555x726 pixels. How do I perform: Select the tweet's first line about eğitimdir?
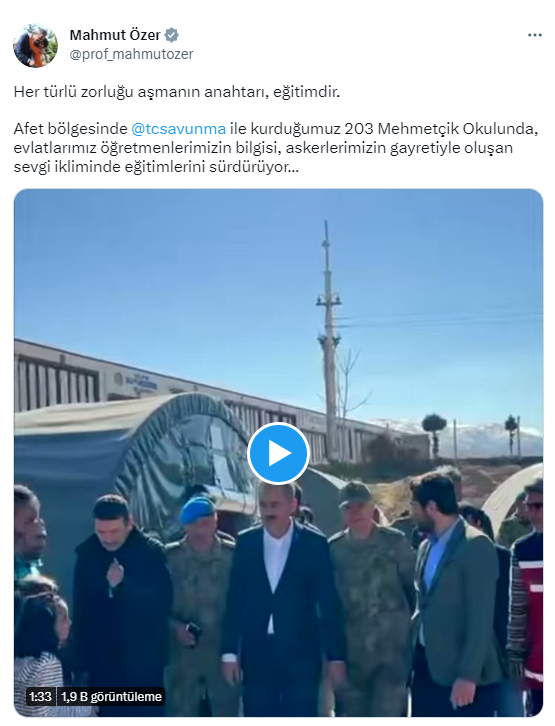pyautogui.click(x=177, y=92)
